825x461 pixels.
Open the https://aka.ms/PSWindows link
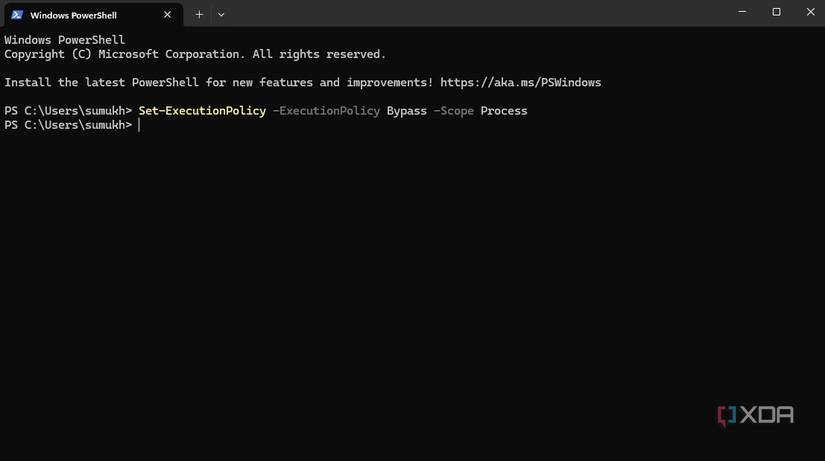520,82
